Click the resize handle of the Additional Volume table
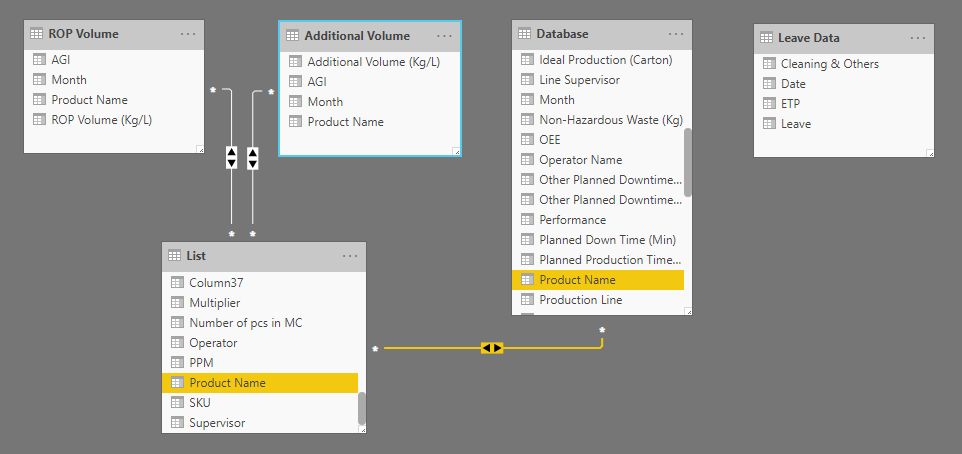 pyautogui.click(x=456, y=151)
